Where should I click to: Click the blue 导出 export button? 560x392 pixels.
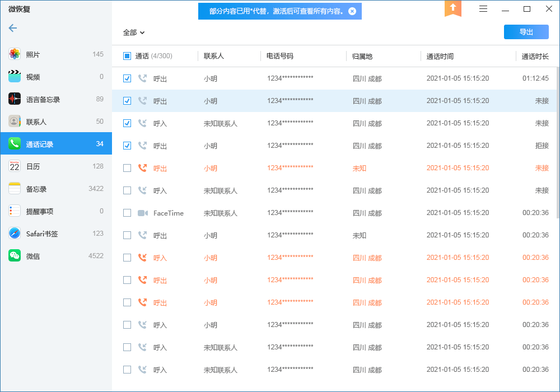point(526,32)
